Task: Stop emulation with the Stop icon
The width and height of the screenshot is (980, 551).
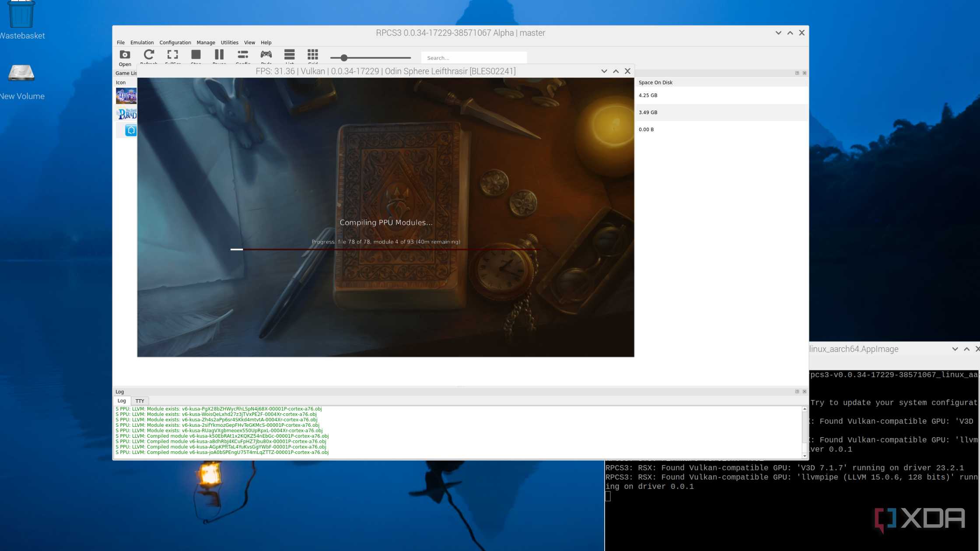Action: click(x=196, y=54)
